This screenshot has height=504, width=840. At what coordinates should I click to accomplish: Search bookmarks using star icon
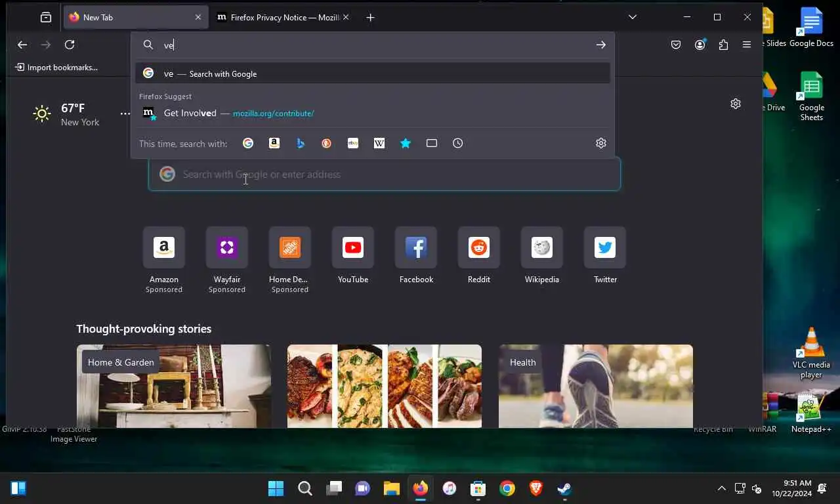pos(406,143)
